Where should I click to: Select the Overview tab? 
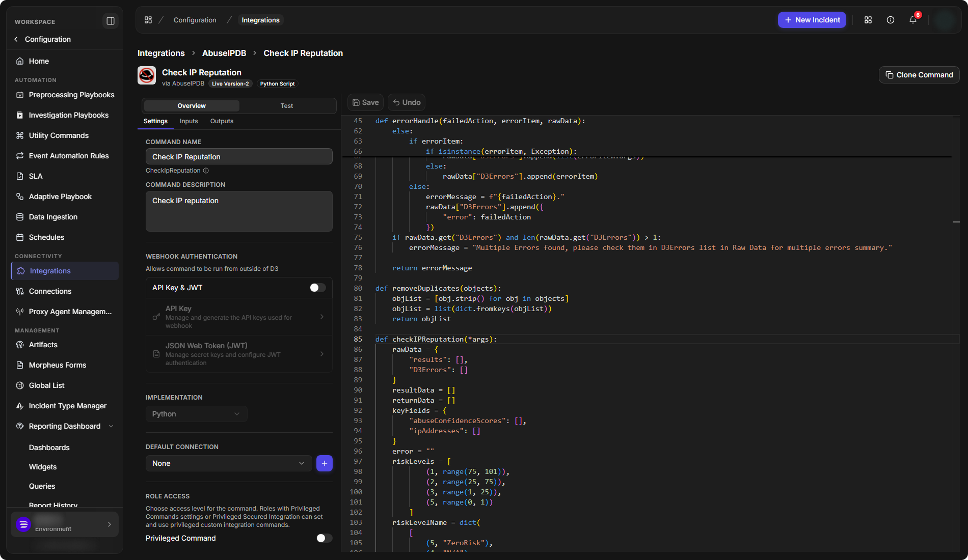(192, 106)
